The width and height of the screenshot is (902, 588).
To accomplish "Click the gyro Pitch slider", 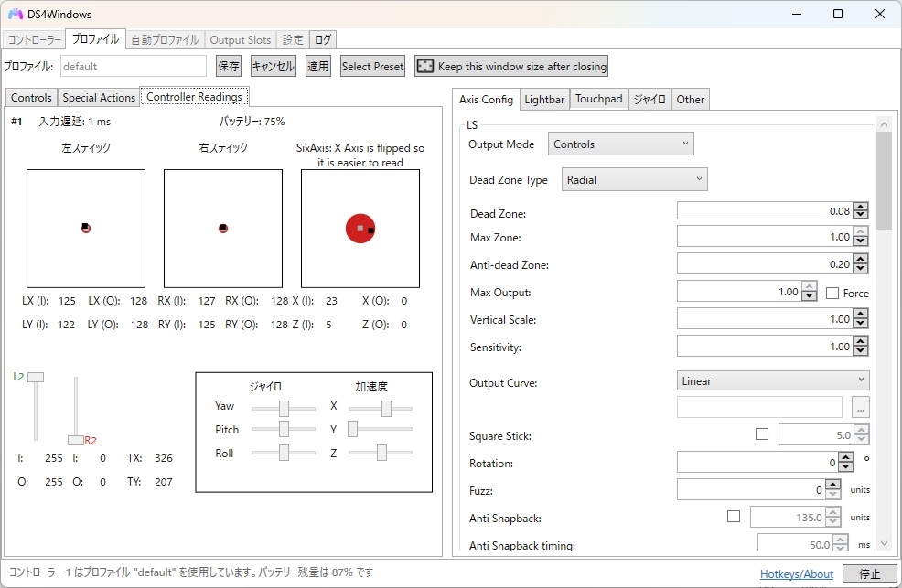I will (284, 429).
